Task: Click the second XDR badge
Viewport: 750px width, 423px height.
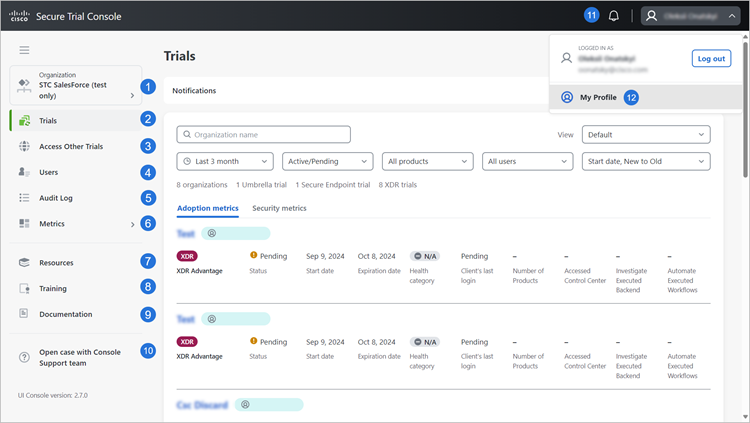Action: (x=187, y=342)
